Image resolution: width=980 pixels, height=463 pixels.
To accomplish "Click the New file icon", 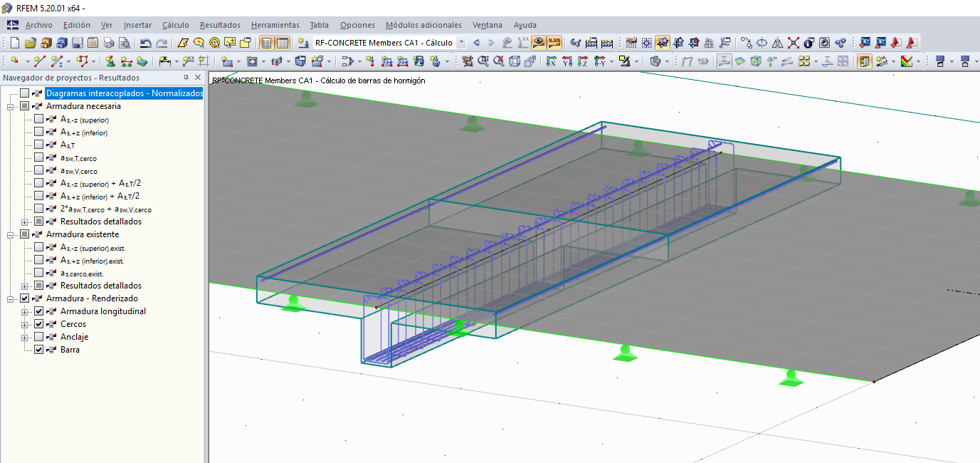I will click(x=14, y=43).
